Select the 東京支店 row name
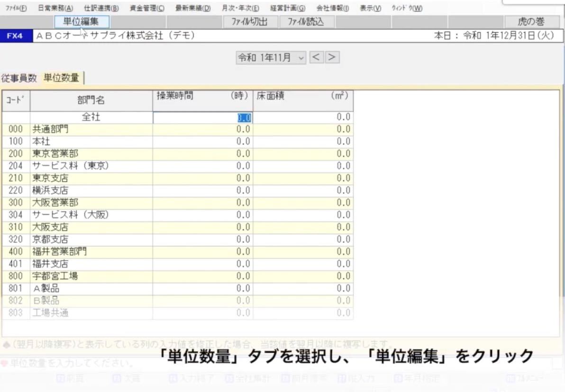The image size is (565, 392). click(91, 178)
